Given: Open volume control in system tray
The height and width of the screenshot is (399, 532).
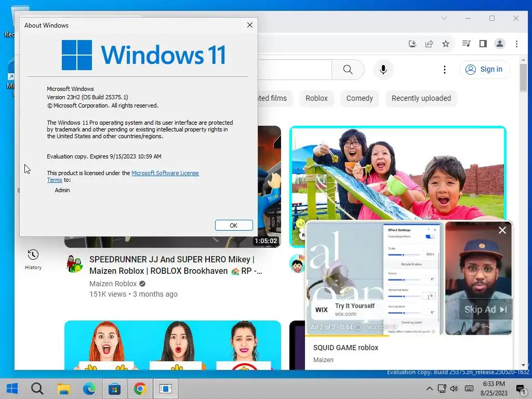Looking at the screenshot, I should tap(454, 389).
